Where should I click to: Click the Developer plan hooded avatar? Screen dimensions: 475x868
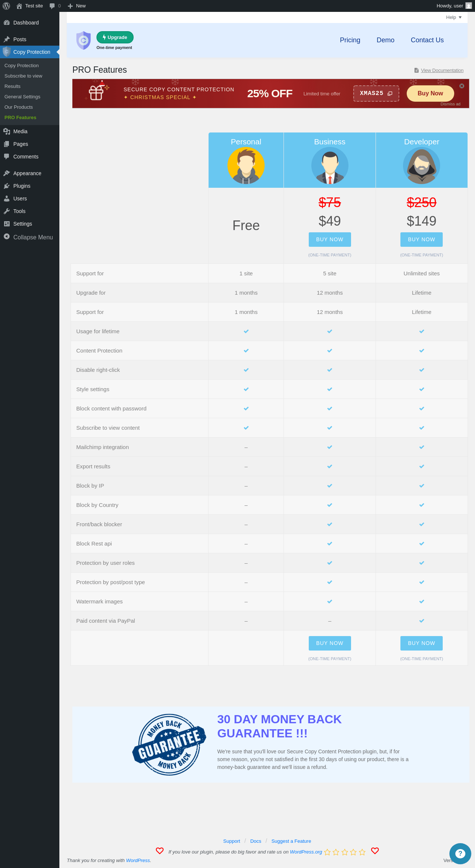coord(422,166)
